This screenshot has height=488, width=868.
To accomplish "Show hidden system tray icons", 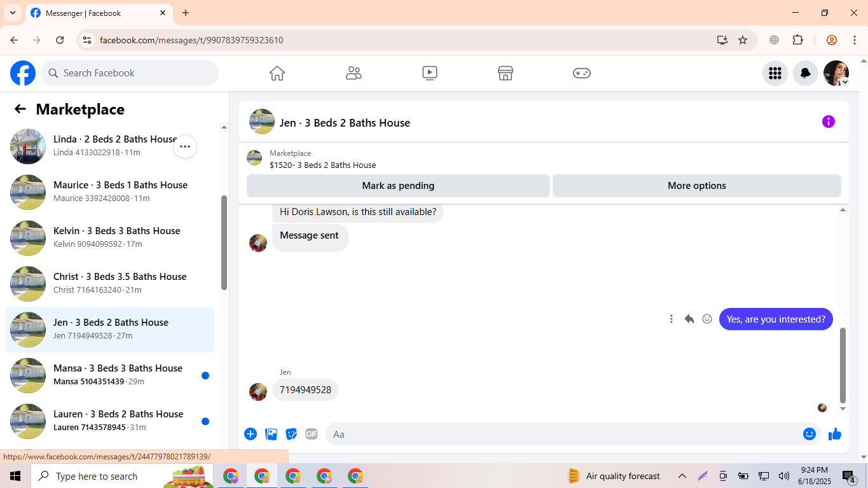I will tap(682, 476).
